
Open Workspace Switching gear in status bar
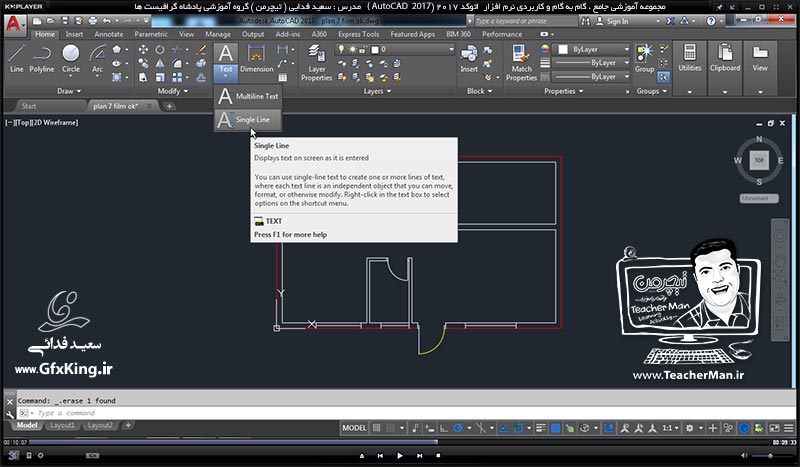tap(689, 428)
